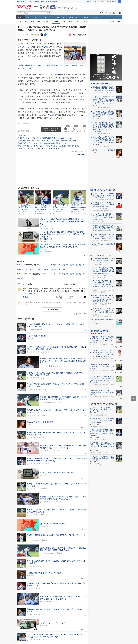Open the 有料 tab
138x644 pixels.
(95, 17)
